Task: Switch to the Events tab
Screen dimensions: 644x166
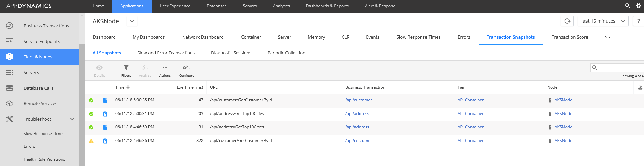Action: pos(373,37)
